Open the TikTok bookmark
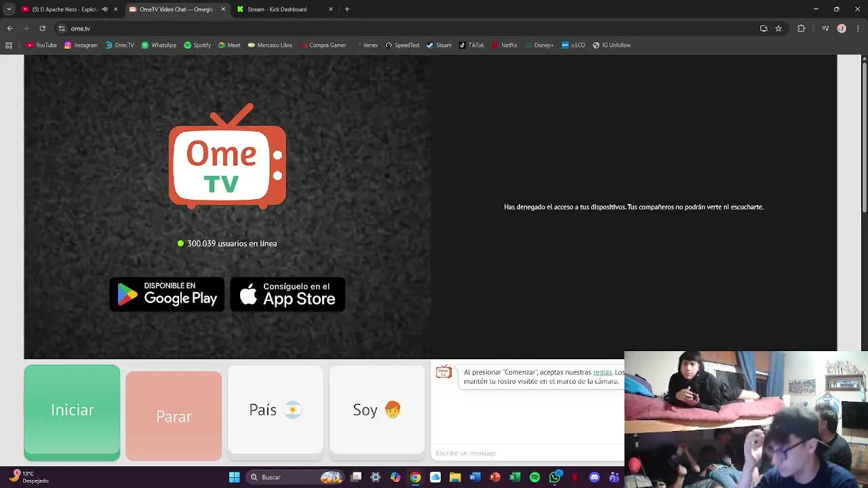This screenshot has height=488, width=868. (471, 45)
